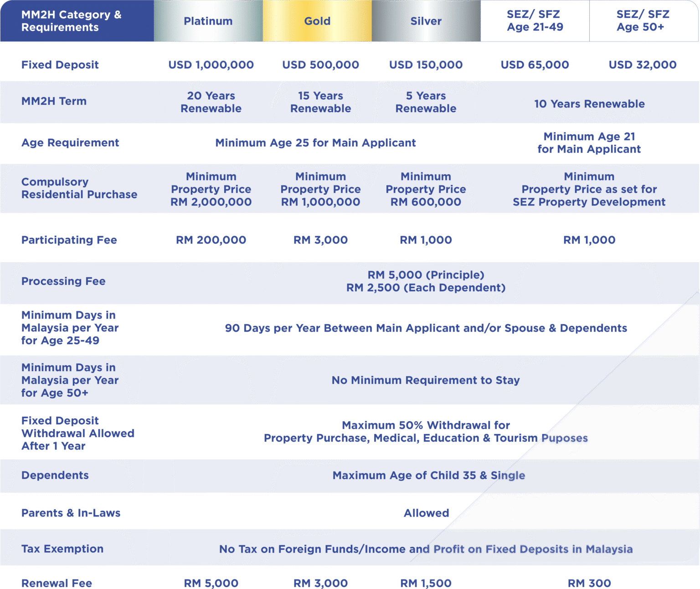Image resolution: width=700 pixels, height=589 pixels.
Task: Click the Minimum Days in Malaysia row label
Action: click(x=69, y=380)
